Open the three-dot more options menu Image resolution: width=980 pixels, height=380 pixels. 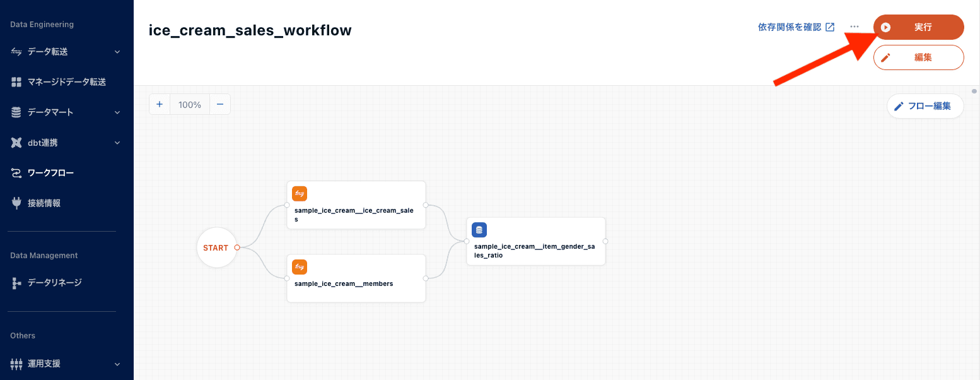click(x=855, y=27)
